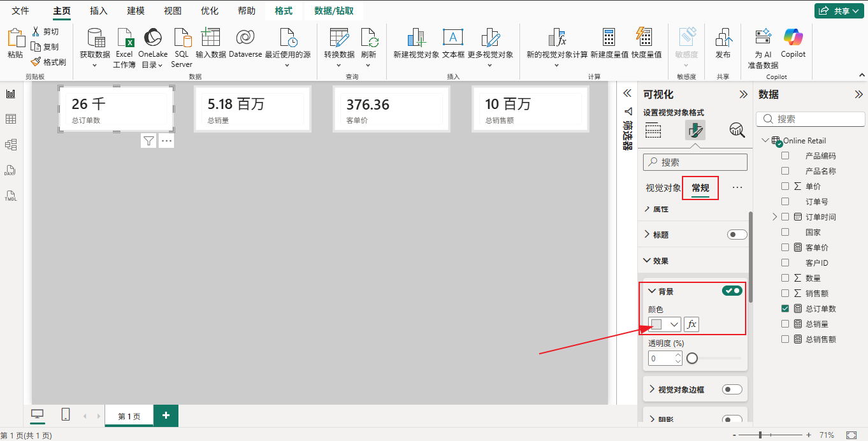Switch to desktop layout icon

click(38, 415)
